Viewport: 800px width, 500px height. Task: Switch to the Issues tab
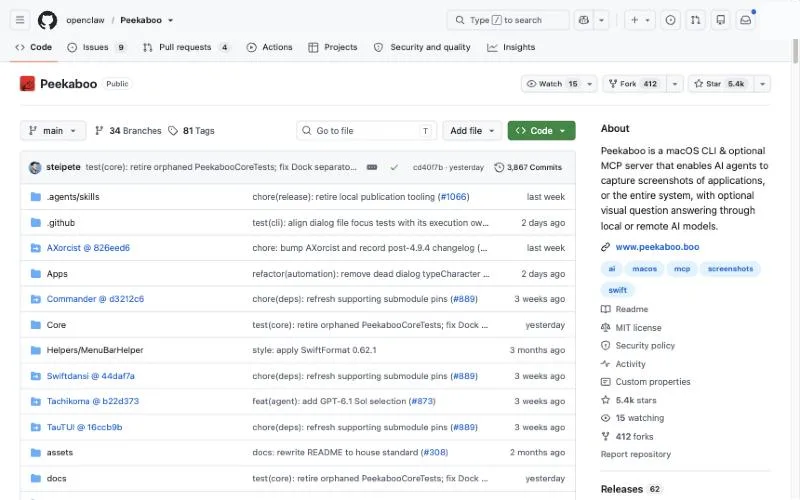pos(96,47)
